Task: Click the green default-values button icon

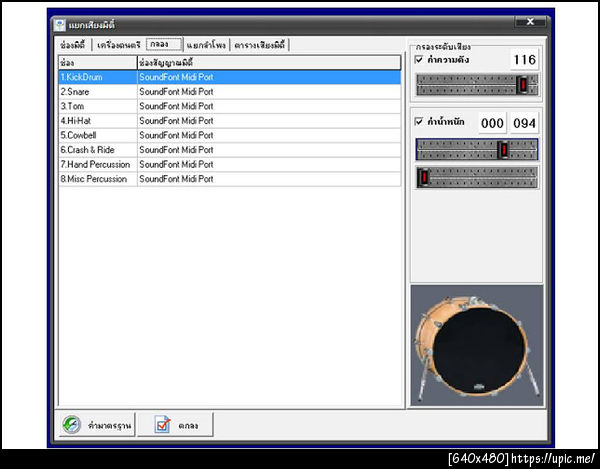Action: (72, 425)
